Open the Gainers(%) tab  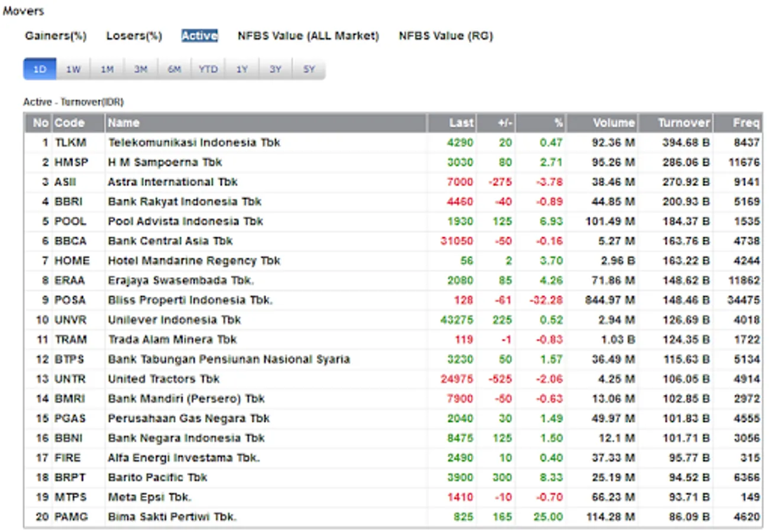point(56,36)
